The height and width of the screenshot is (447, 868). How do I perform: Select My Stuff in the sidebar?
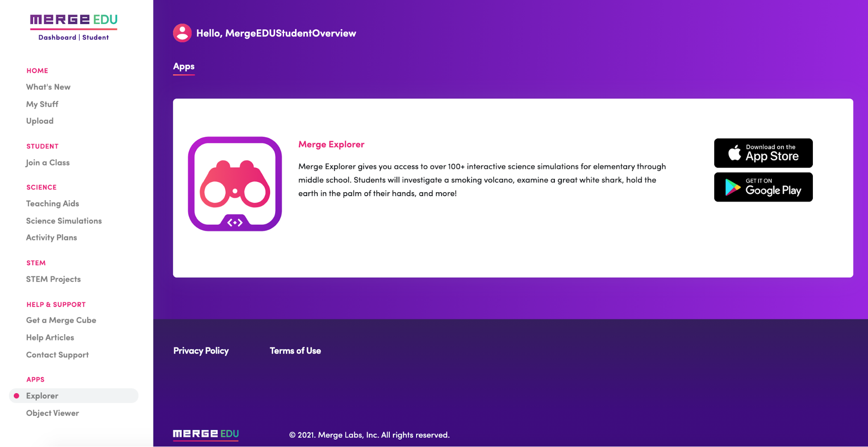tap(42, 104)
